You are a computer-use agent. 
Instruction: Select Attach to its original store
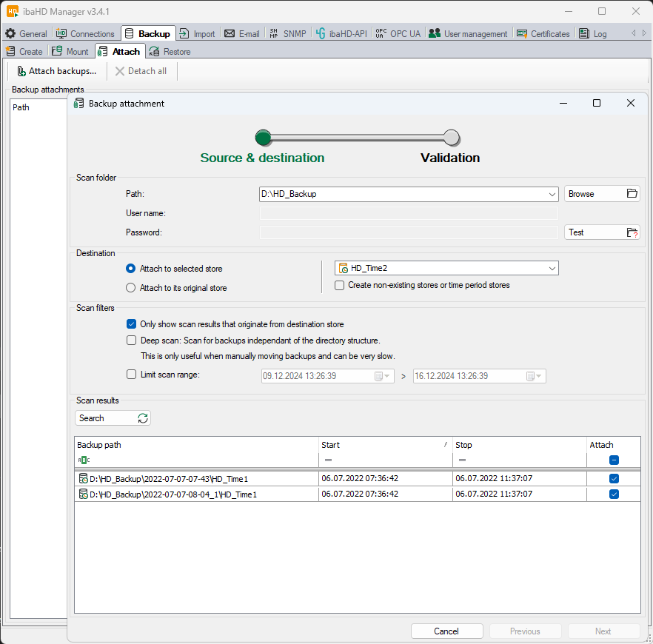[x=131, y=288]
